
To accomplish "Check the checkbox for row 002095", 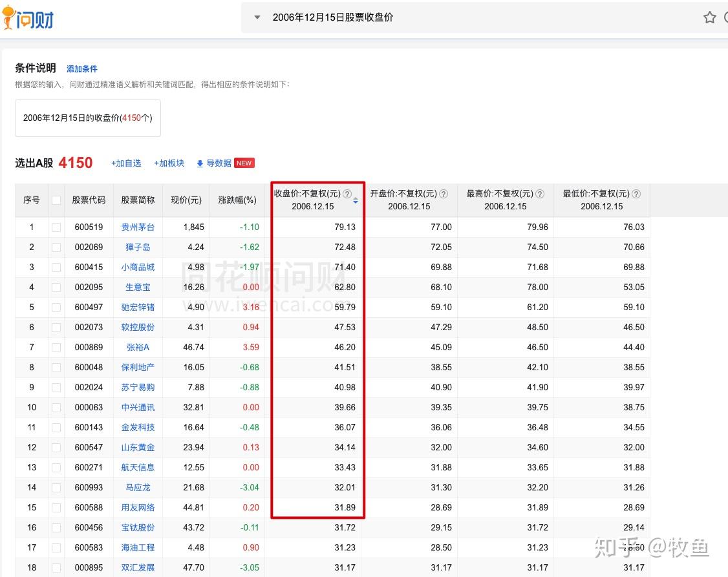I will pos(56,287).
